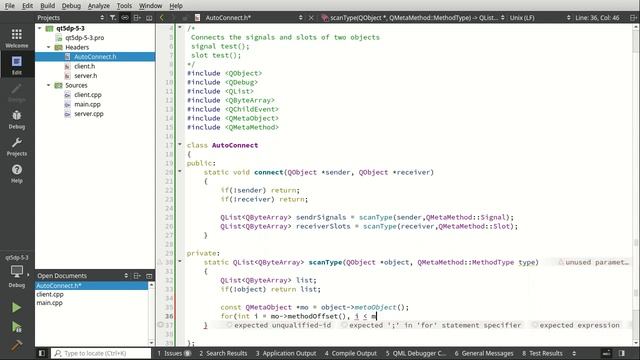Open the Open Documents panel selector dropdown
The width and height of the screenshot is (640, 360).
82,276
